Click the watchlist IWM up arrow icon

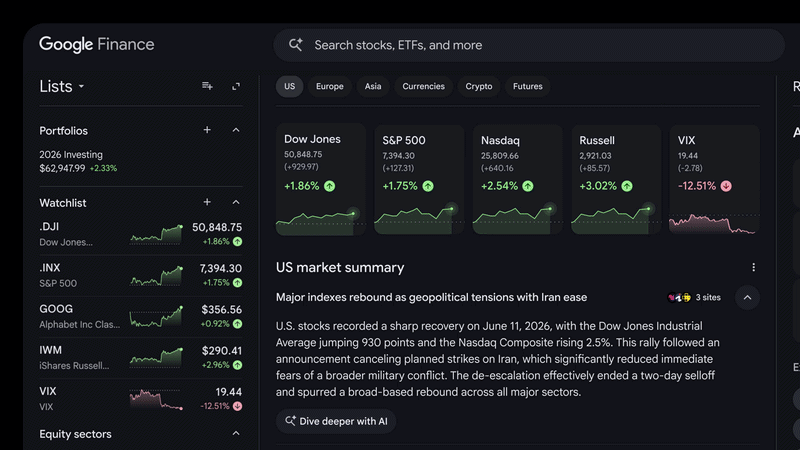[238, 365]
